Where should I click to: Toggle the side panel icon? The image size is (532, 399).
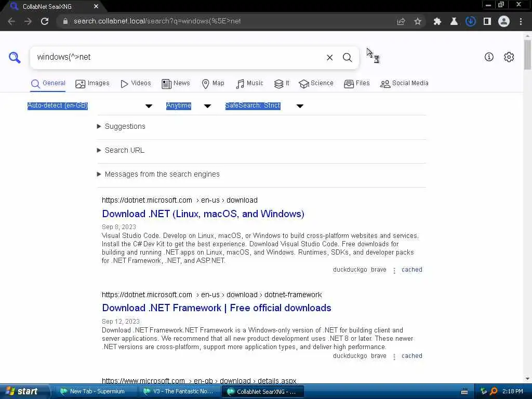[487, 21]
